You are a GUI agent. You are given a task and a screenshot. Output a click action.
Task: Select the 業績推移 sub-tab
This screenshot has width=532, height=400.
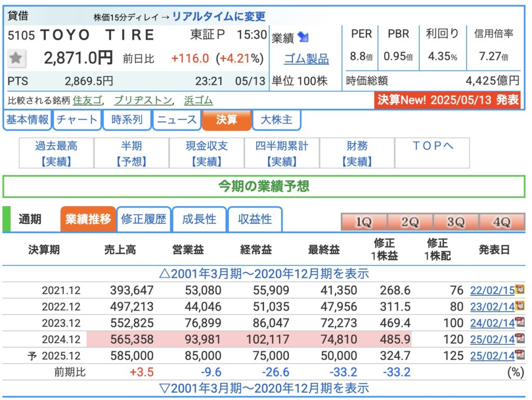[x=88, y=219]
